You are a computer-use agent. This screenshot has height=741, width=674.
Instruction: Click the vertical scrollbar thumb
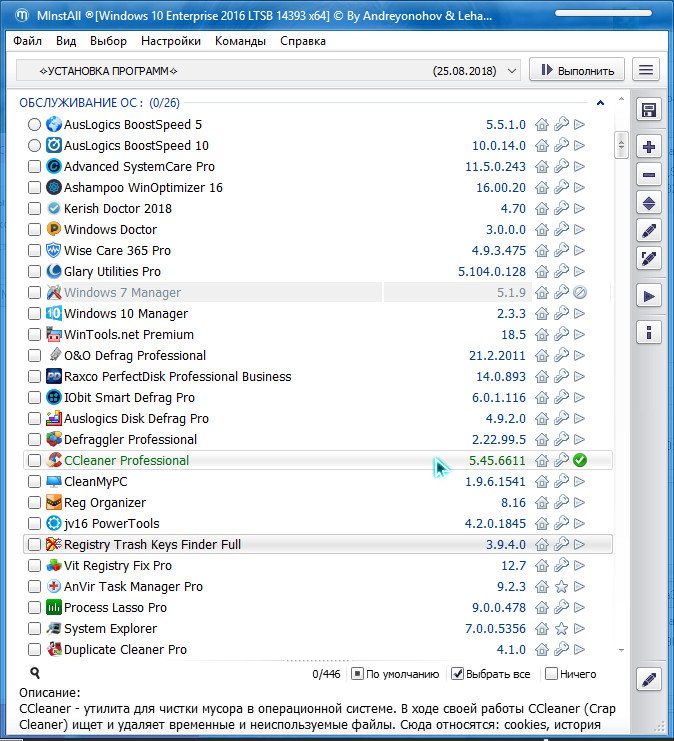[x=621, y=145]
